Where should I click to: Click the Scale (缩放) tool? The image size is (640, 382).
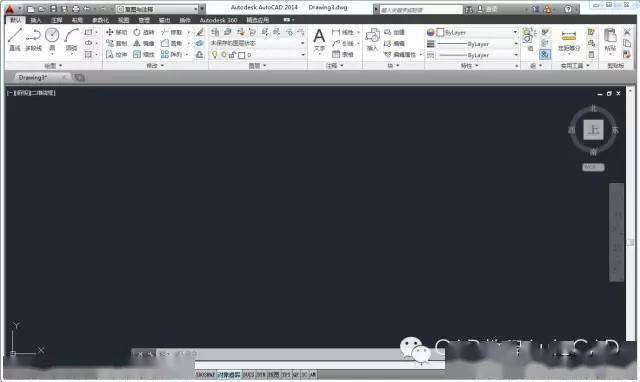144,54
